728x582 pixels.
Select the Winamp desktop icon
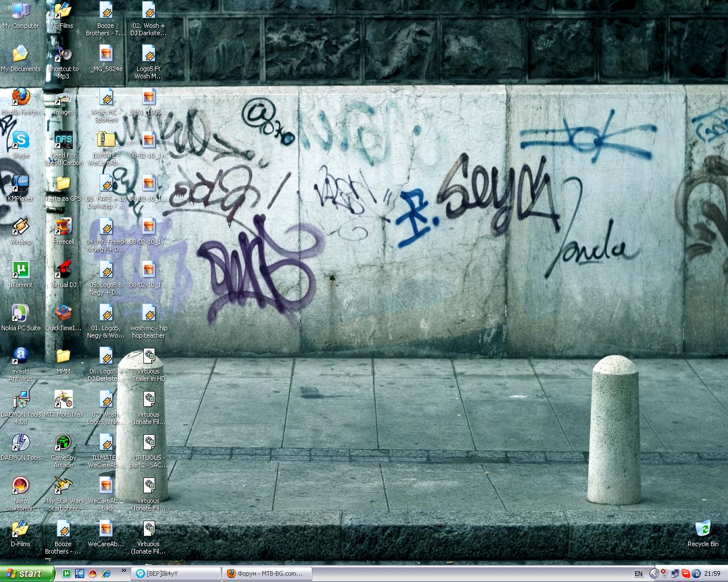[x=20, y=227]
